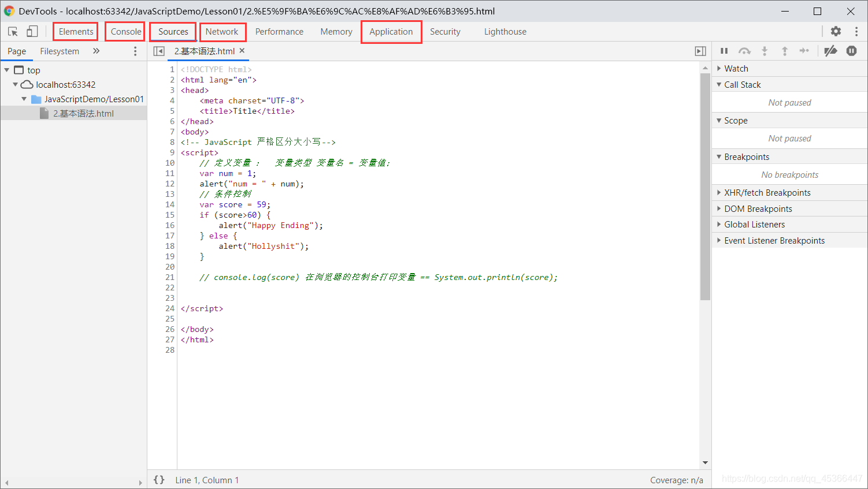Select the Filesystem navigator tab
868x489 pixels.
tap(60, 51)
